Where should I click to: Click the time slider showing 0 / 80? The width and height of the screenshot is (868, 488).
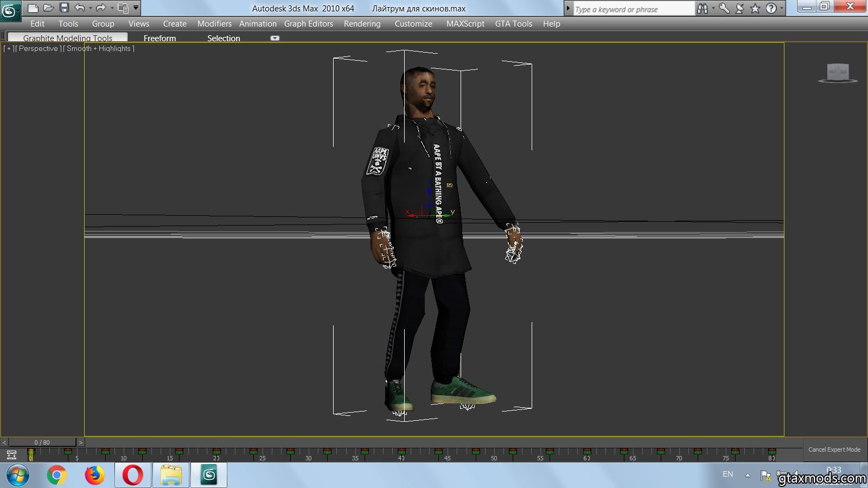pyautogui.click(x=42, y=442)
